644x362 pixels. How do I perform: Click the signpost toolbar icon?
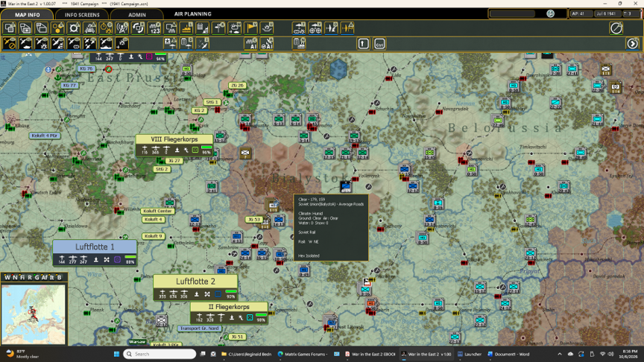point(218,28)
